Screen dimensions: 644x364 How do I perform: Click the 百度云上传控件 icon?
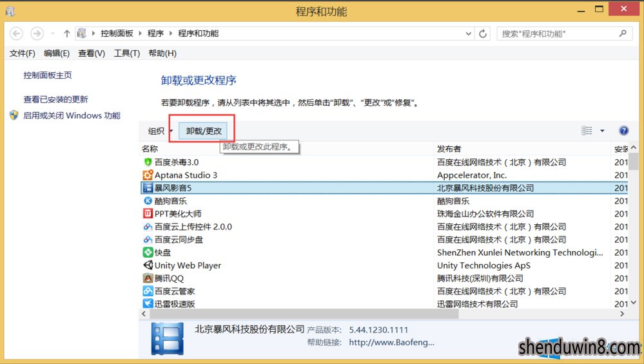coord(148,227)
